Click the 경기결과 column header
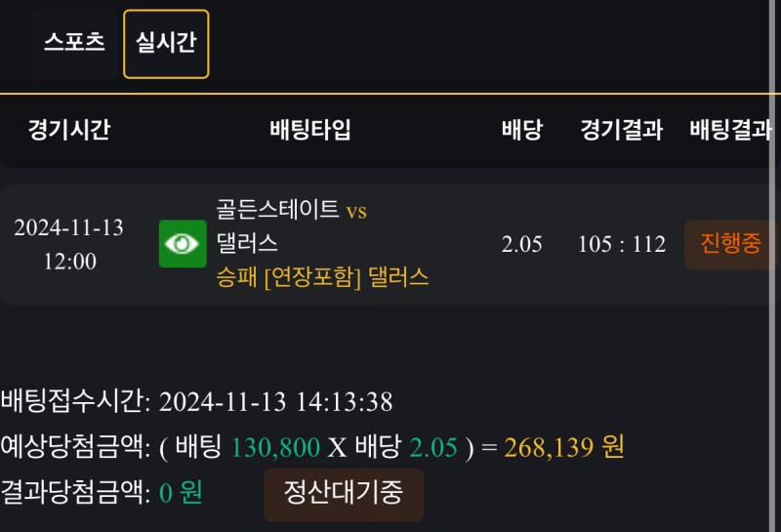 621,130
